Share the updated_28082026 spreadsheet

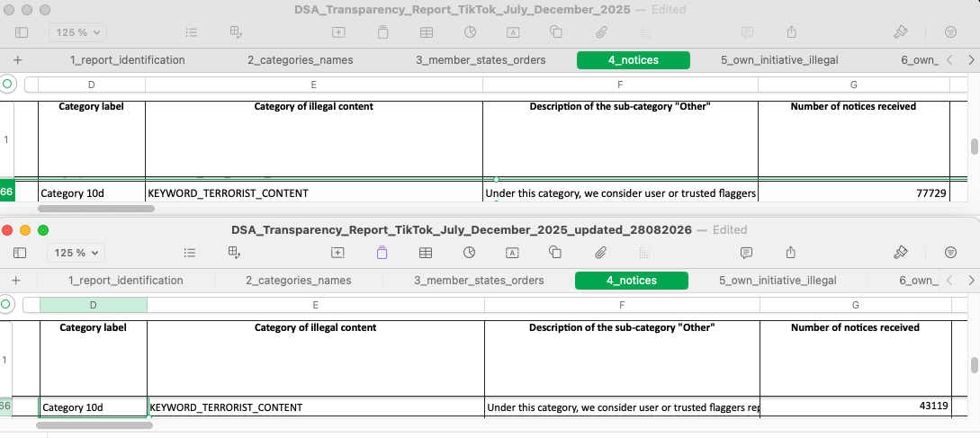(791, 253)
